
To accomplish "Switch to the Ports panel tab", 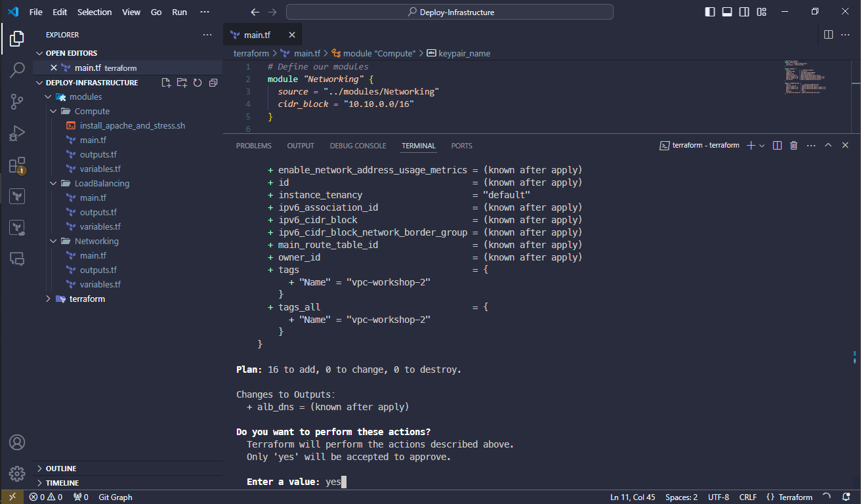I will 462,146.
